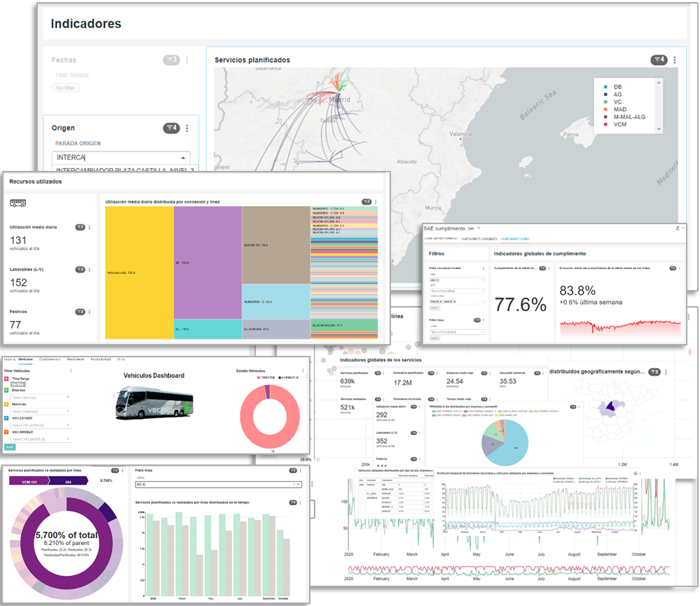Open Filtro concesión líneas kebab menu
Screen dimensions: 700x606
coord(483,268)
